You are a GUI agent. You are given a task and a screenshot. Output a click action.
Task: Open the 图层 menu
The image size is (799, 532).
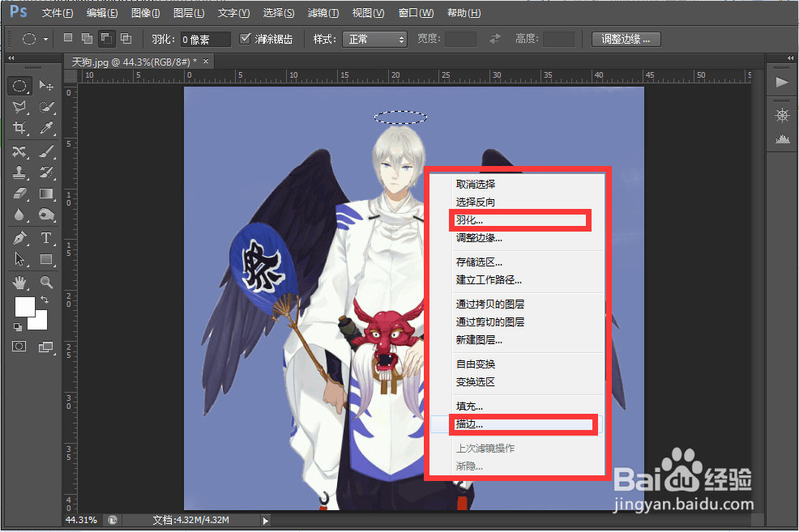[x=189, y=13]
